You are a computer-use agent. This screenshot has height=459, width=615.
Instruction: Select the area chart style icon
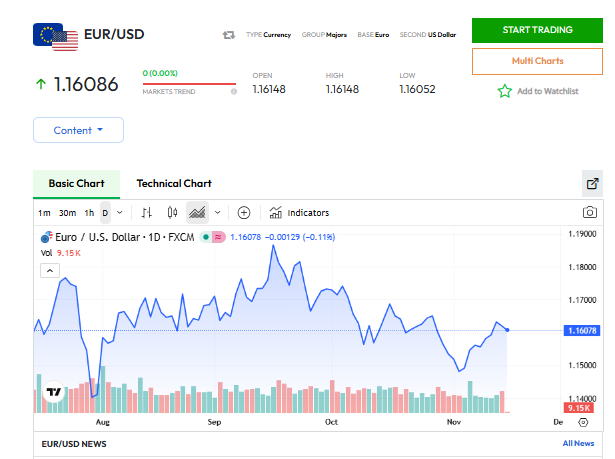pos(197,212)
